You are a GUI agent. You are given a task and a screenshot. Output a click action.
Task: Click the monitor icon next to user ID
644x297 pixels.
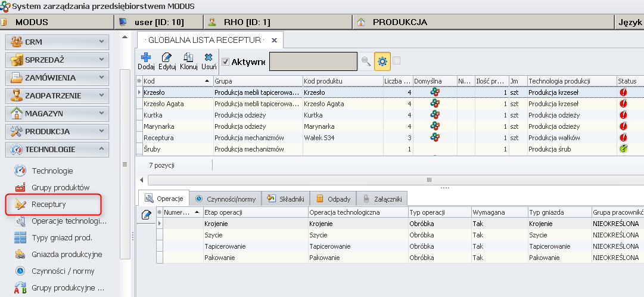click(123, 22)
